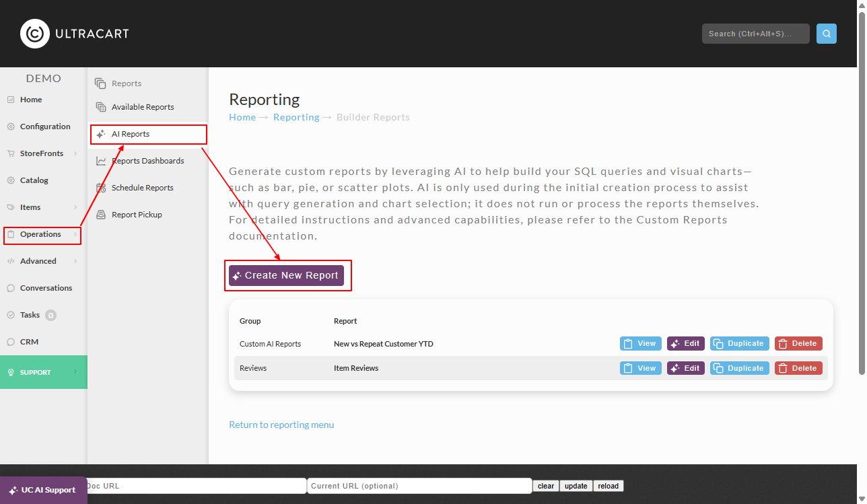Open the UC AI Support button
Screen dimensions: 867x504
click(x=44, y=490)
